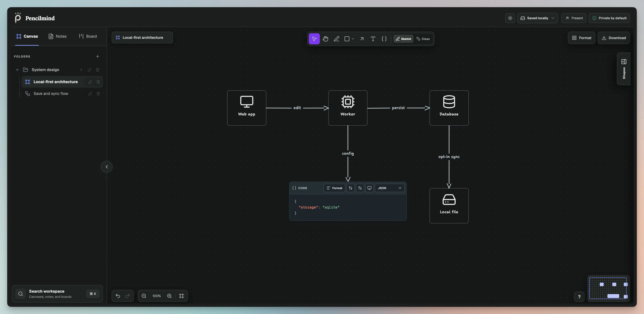Switch to the Board tab
Viewport: 644px width, 314px height.
pos(88,36)
